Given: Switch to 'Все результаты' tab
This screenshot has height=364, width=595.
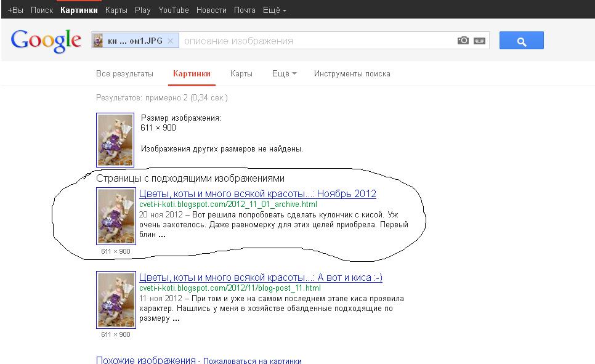Looking at the screenshot, I should point(124,74).
